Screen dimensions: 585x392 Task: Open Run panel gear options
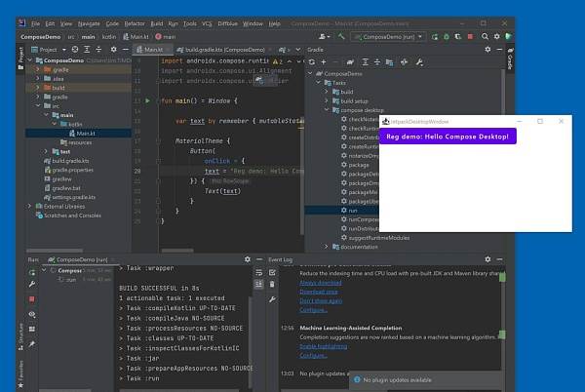coord(248,259)
